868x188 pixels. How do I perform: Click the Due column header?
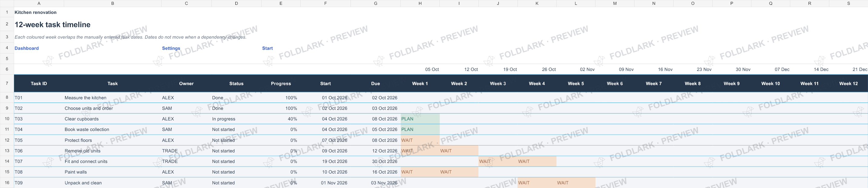coord(375,83)
